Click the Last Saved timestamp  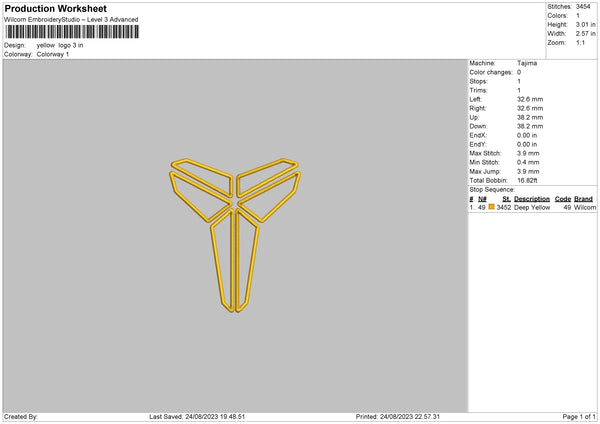(197, 417)
